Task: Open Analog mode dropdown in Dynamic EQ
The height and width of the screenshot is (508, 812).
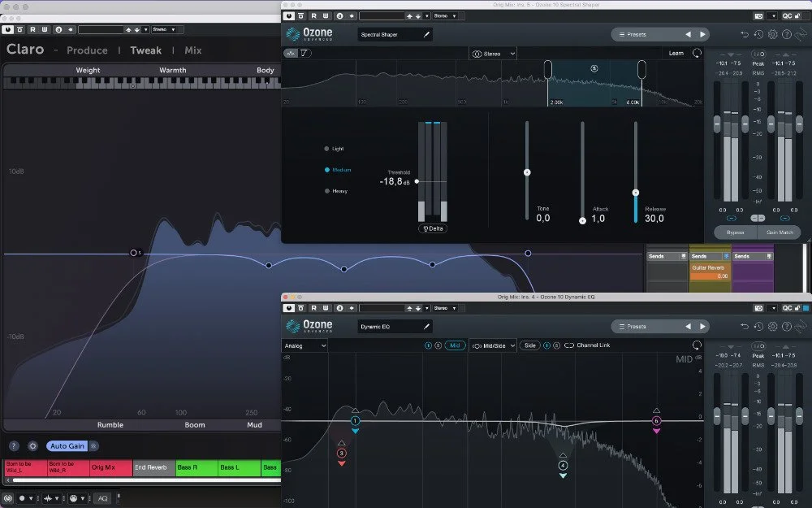Action: (x=305, y=345)
